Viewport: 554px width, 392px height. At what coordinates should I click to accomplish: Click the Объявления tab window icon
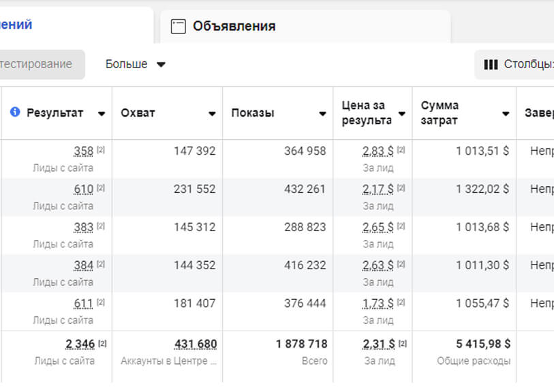click(x=178, y=27)
